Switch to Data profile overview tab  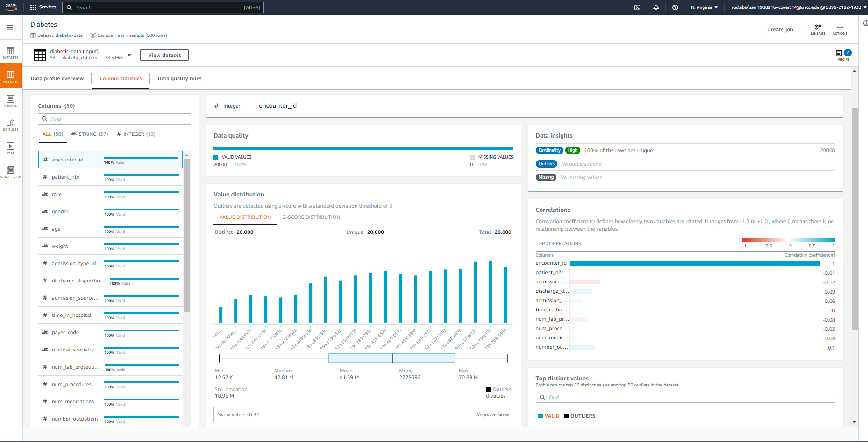tap(57, 78)
